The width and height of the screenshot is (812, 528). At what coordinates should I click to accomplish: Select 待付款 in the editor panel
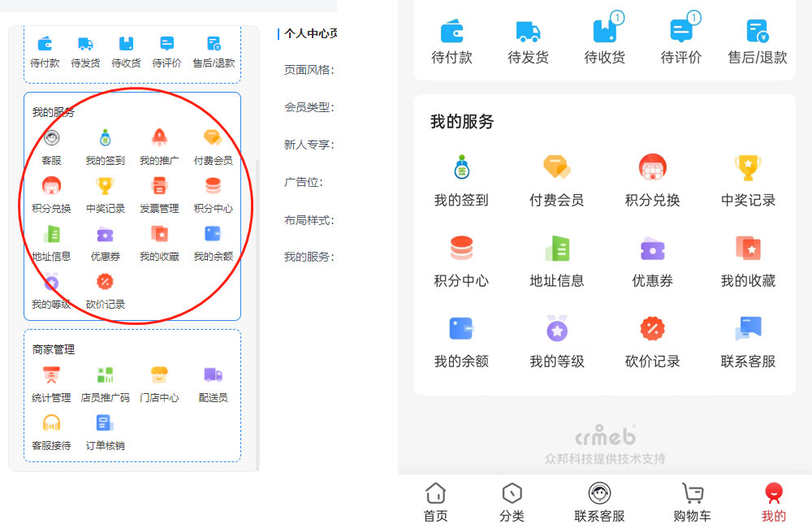[x=45, y=52]
